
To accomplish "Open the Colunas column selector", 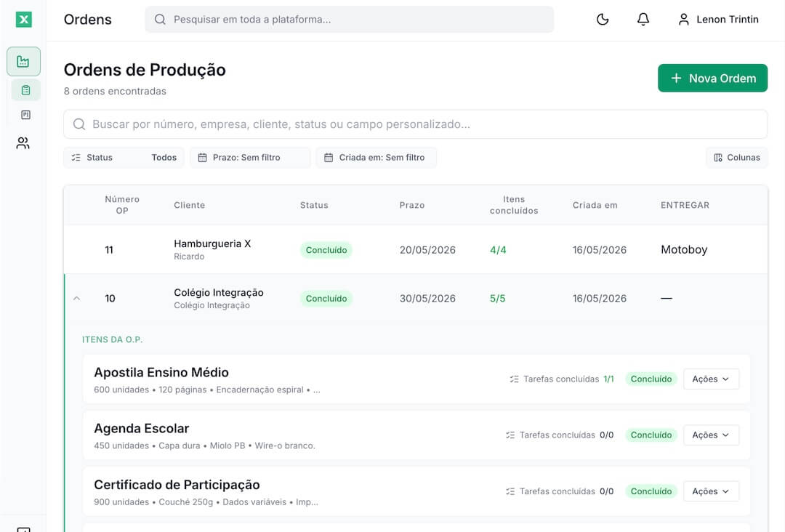I will (737, 158).
